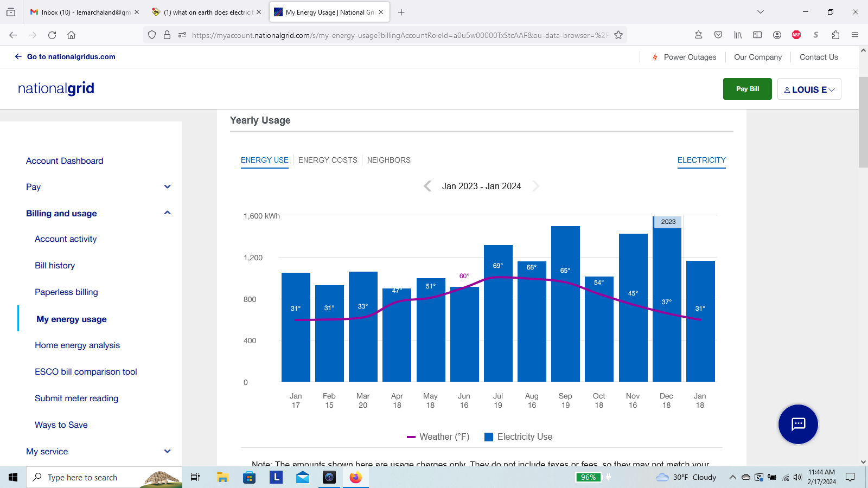The image size is (868, 488).
Task: Open the notification center icon
Action: (850, 477)
